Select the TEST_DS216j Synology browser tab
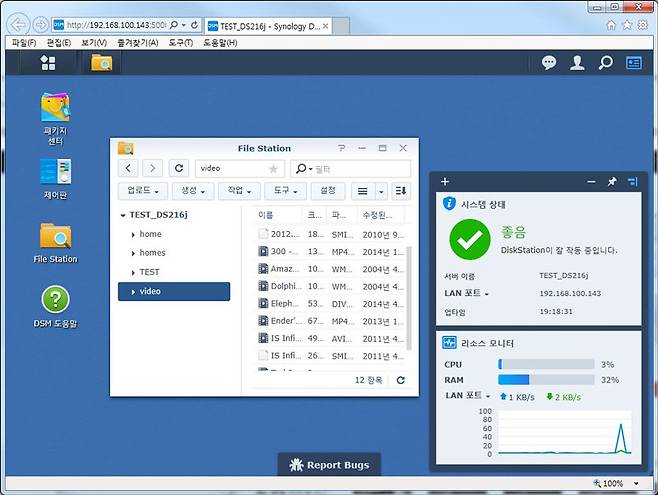658x495 pixels. (x=269, y=26)
